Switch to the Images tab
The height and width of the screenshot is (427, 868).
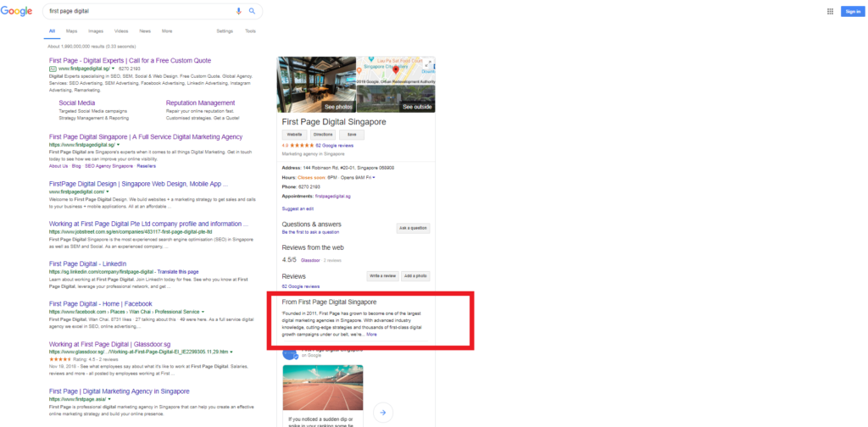point(96,31)
